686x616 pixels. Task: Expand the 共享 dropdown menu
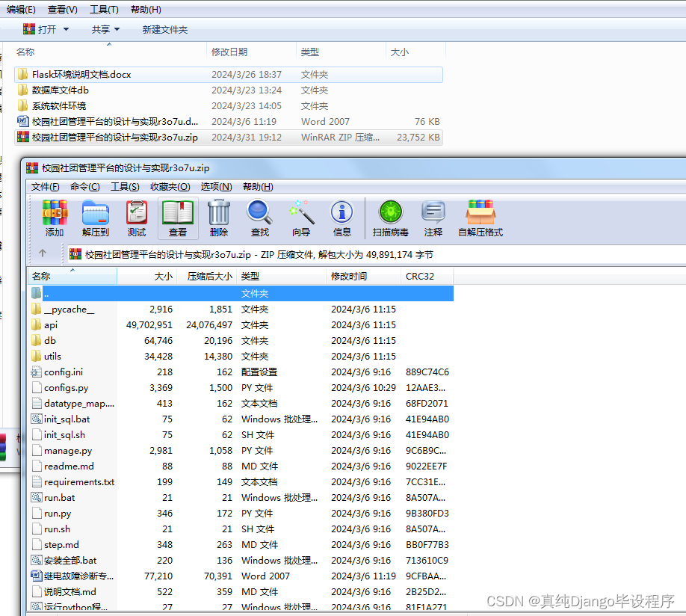[x=102, y=29]
